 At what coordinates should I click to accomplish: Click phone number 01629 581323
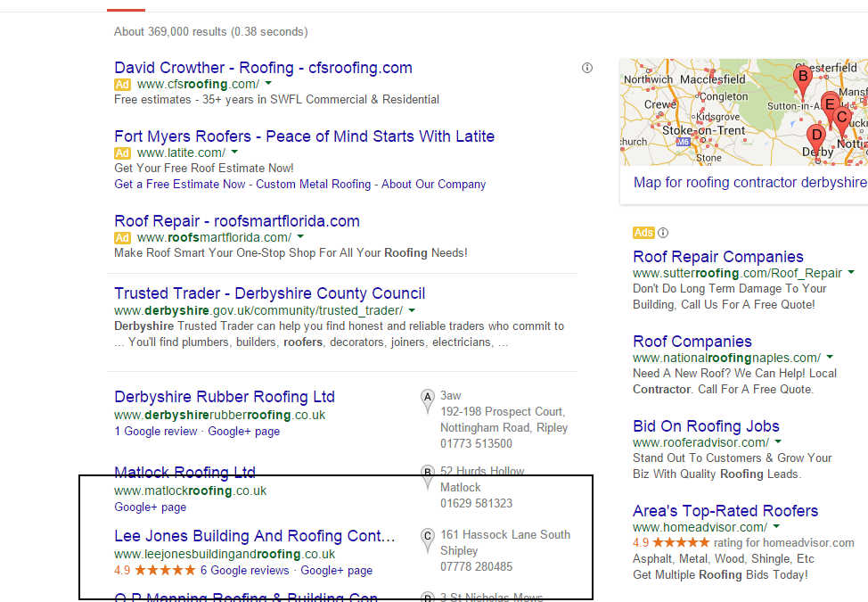click(x=477, y=503)
